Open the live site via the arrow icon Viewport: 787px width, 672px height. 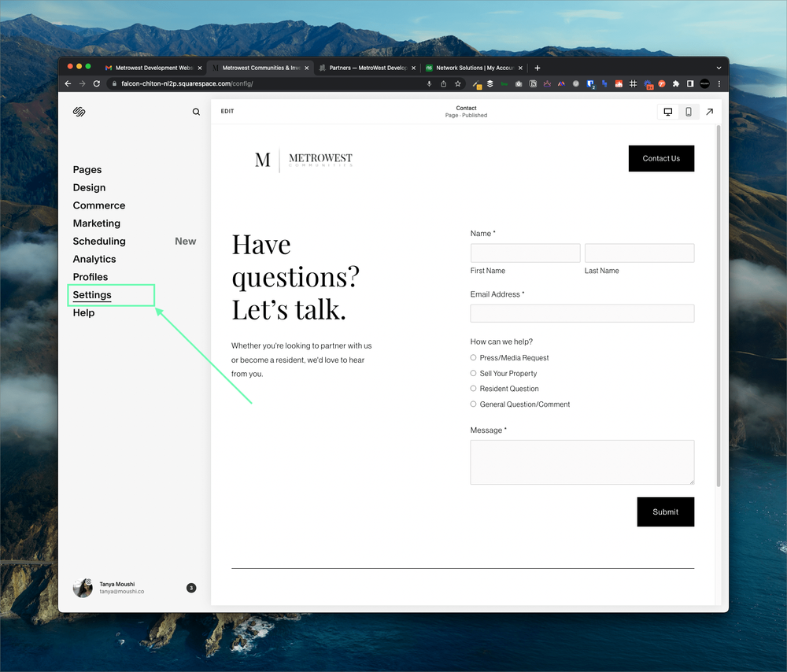point(710,112)
